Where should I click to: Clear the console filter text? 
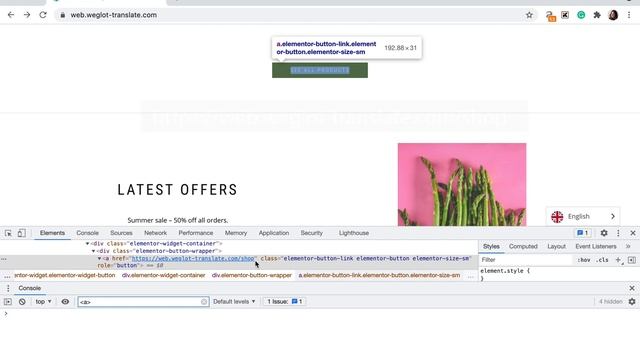pyautogui.click(x=204, y=302)
